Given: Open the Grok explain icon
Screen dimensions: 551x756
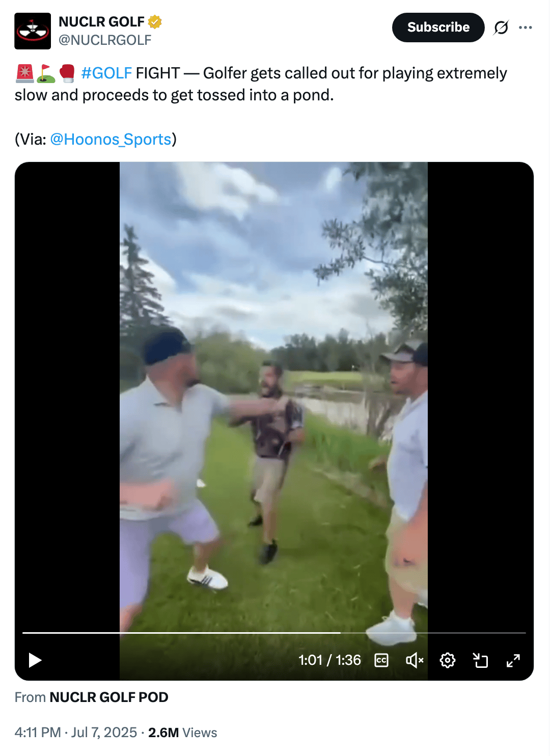Looking at the screenshot, I should coord(501,28).
